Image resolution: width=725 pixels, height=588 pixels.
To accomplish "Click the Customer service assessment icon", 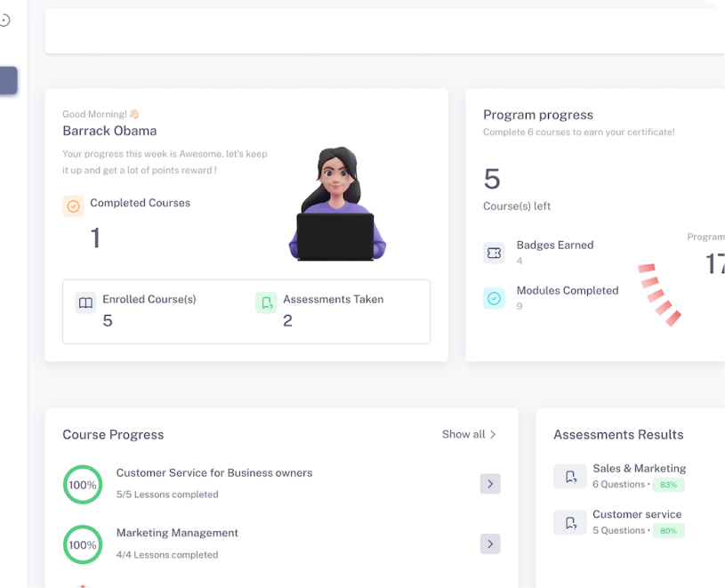I will coord(569,522).
